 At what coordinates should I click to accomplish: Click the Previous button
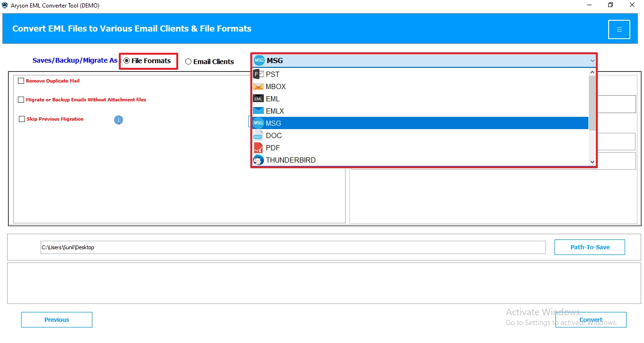57,319
